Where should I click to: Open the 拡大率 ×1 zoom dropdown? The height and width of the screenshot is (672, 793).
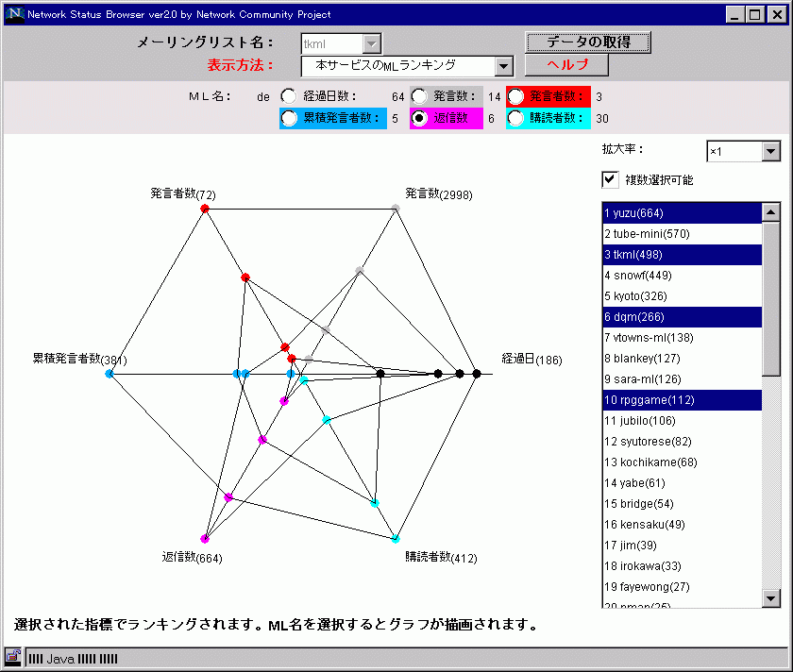[x=770, y=151]
